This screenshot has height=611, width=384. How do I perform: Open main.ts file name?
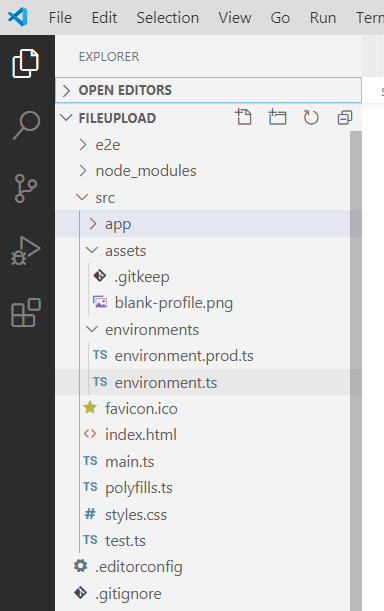130,462
